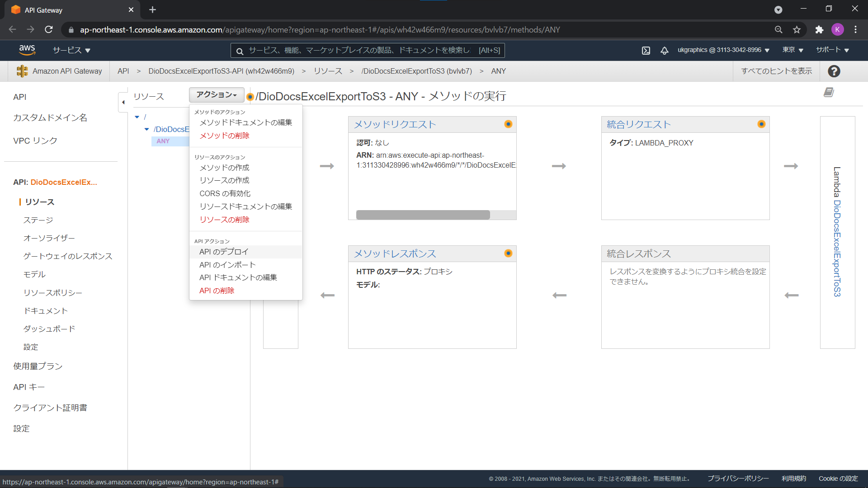The width and height of the screenshot is (868, 488).
Task: Open ステージ in the sidebar
Action: (x=38, y=220)
